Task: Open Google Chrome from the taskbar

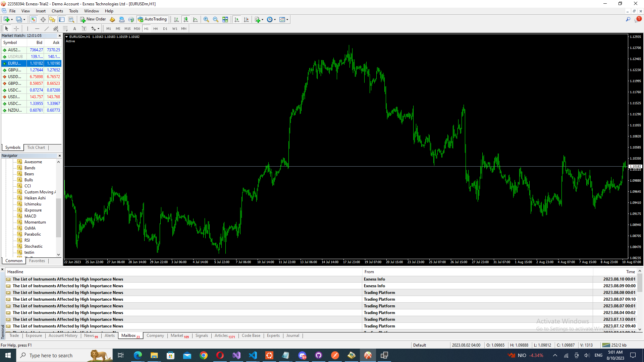Action: tap(204, 355)
